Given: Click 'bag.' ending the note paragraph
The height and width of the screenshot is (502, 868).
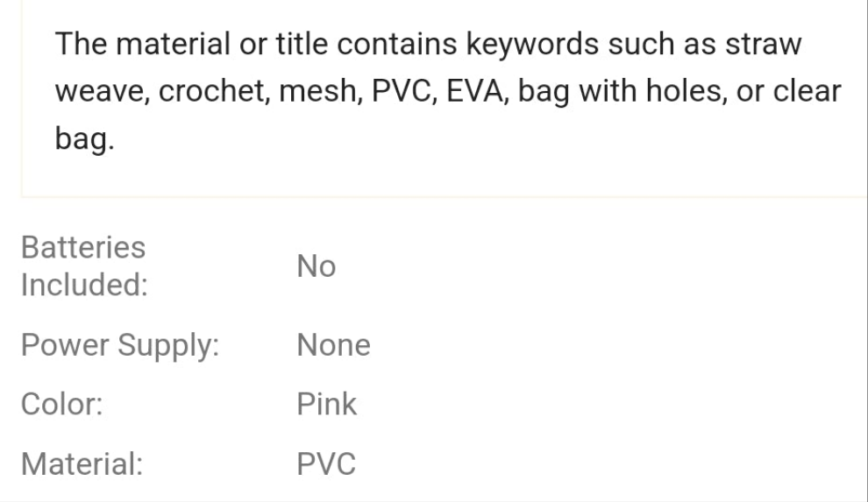Looking at the screenshot, I should (85, 138).
